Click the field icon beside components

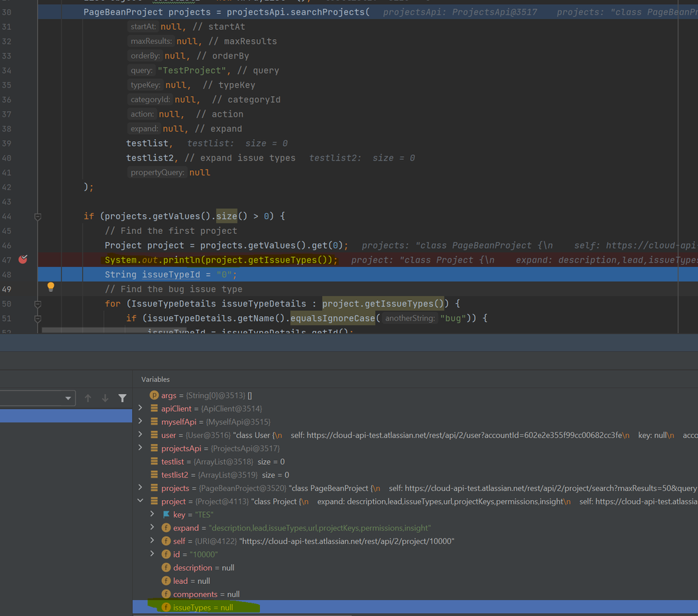(166, 594)
